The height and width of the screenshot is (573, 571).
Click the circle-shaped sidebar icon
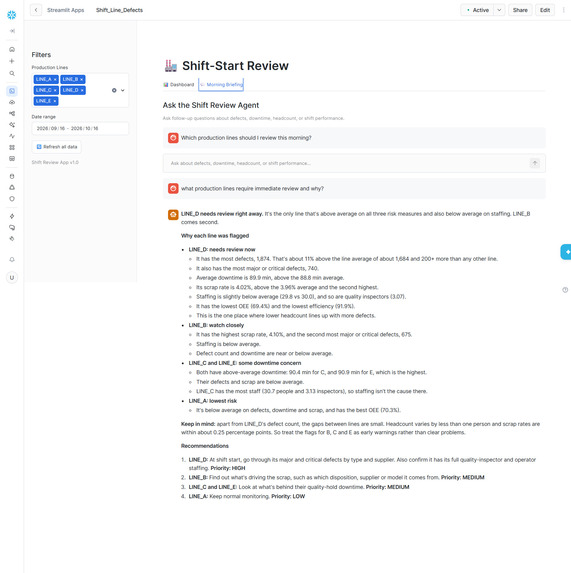tap(12, 199)
